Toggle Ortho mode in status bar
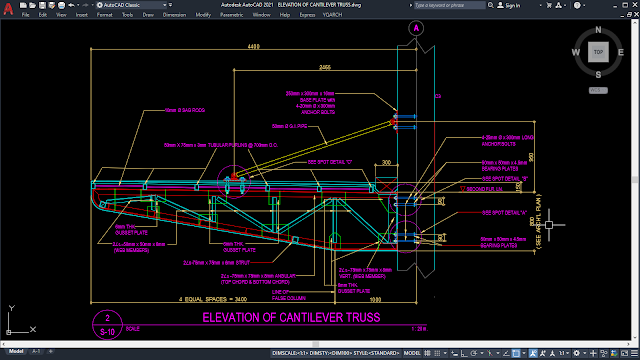This screenshot has height=360, width=640. (464, 353)
